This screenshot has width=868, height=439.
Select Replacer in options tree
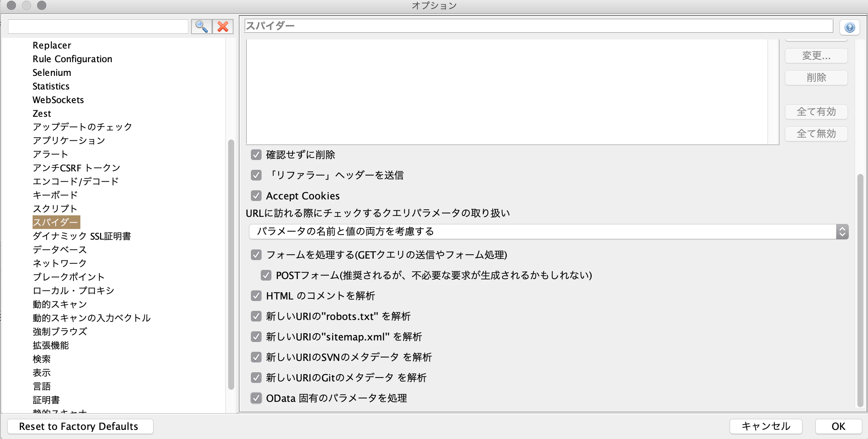[52, 45]
